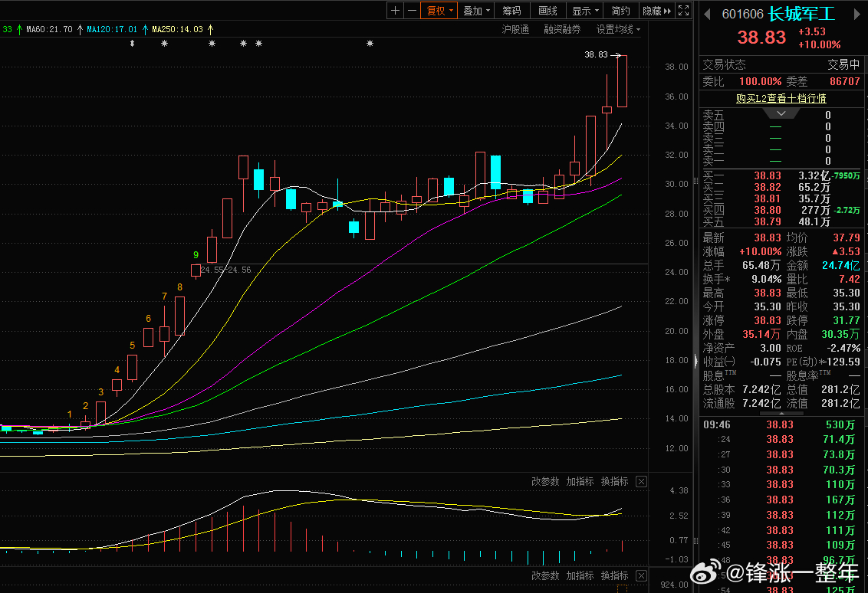Click the 总值 value 281.2亿
The image size is (868, 593).
840,389
